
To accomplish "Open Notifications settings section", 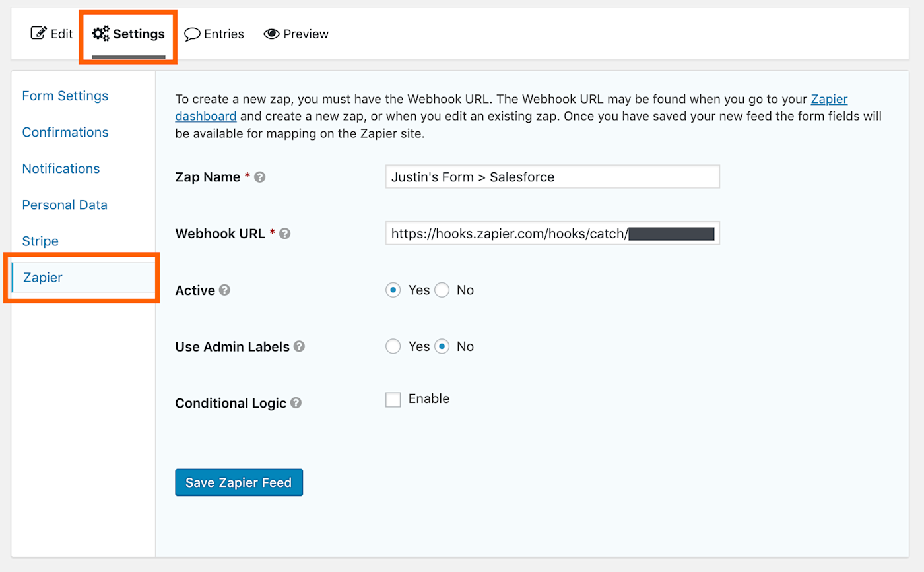I will (x=61, y=168).
